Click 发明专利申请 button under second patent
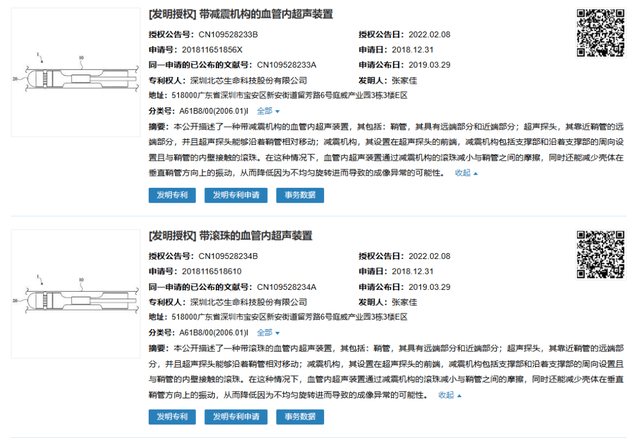640x438 pixels. 236,417
